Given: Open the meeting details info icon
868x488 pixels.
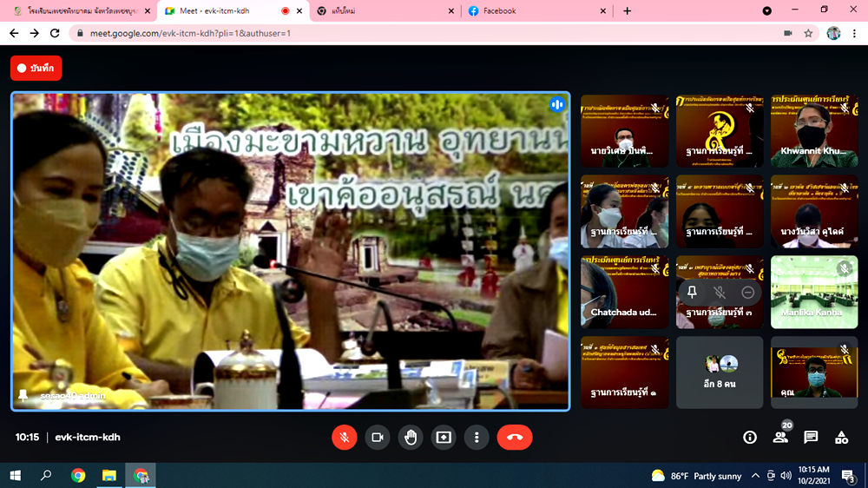Looking at the screenshot, I should [x=750, y=438].
